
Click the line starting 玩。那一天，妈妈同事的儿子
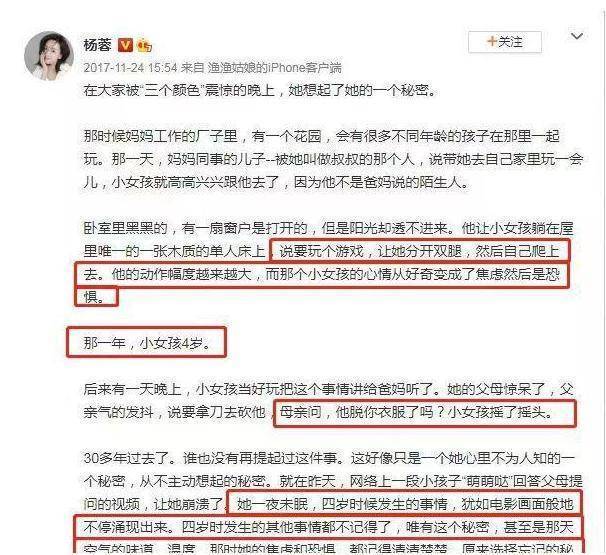coord(333,159)
